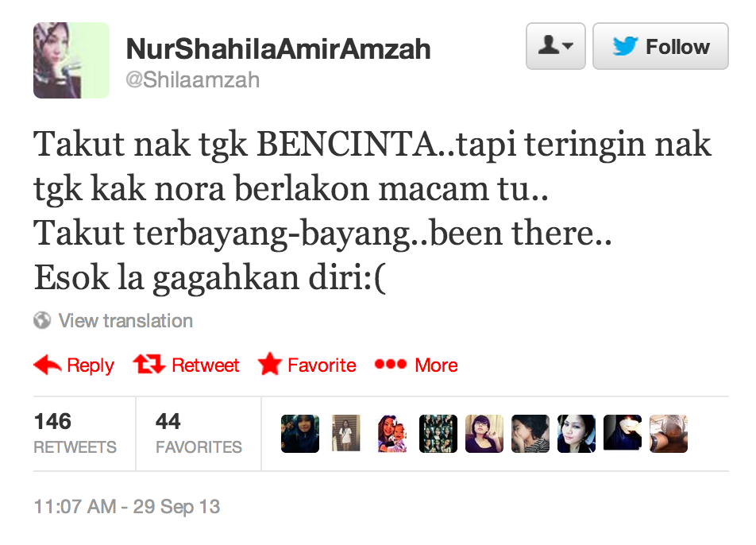Click the globe icon beside View translation
The width and height of the screenshot is (756, 545).
pos(42,320)
